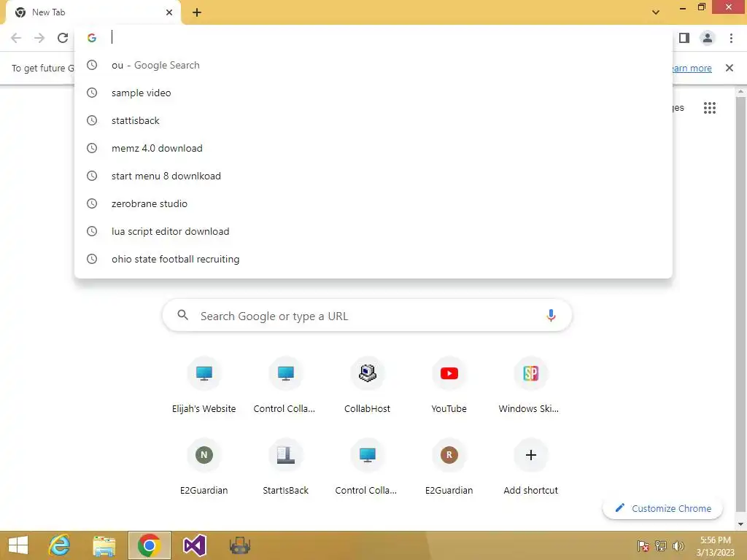Open Customize Chrome
747x560 pixels.
[662, 508]
